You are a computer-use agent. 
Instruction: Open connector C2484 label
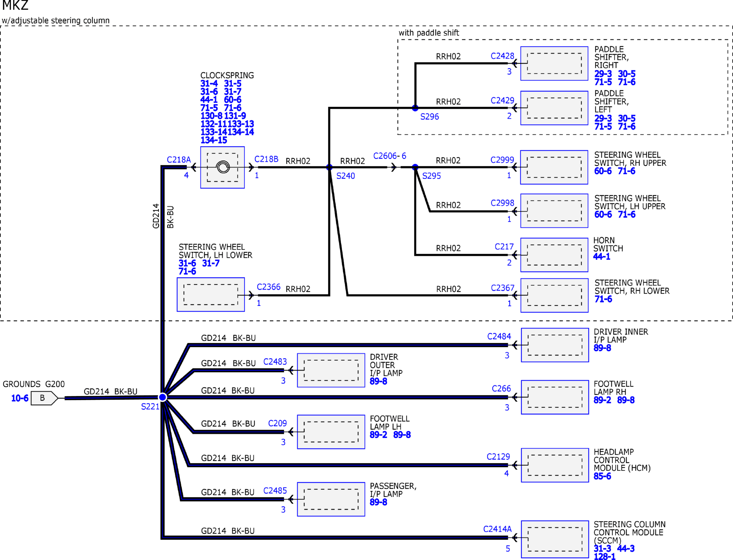[499, 336]
